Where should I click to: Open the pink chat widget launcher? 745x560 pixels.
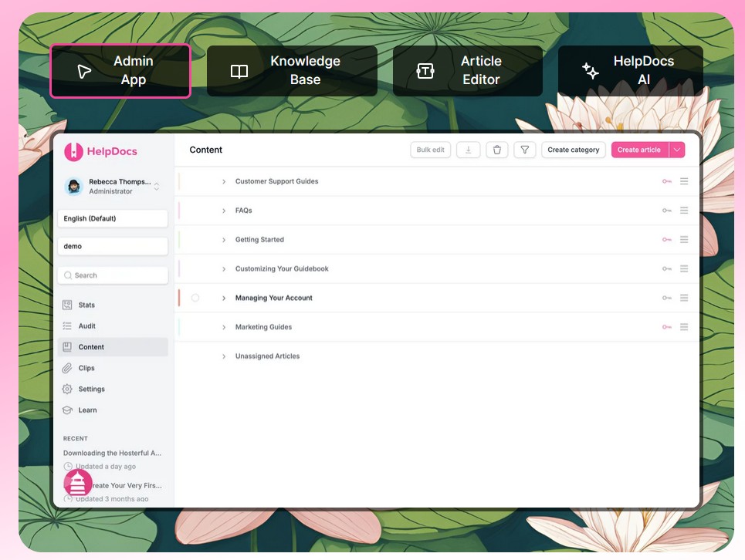(78, 482)
